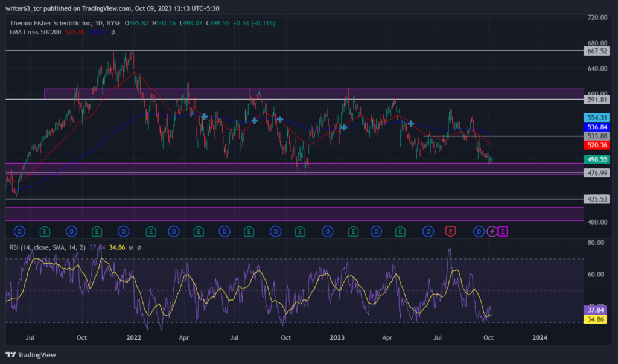
Task: Select the RSI (14, close, SMA, 14, 2) legend
Action: [47, 247]
